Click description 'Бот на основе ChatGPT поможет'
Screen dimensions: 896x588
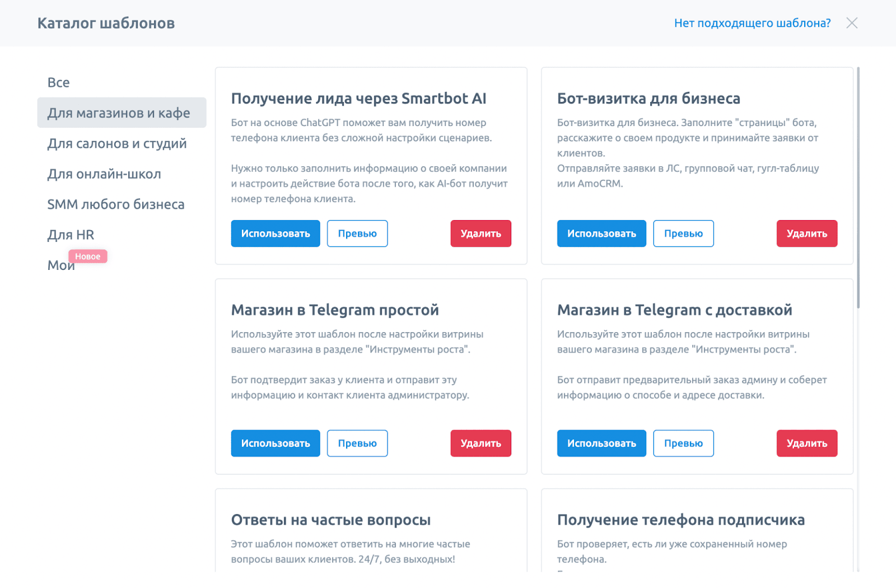[x=362, y=130]
